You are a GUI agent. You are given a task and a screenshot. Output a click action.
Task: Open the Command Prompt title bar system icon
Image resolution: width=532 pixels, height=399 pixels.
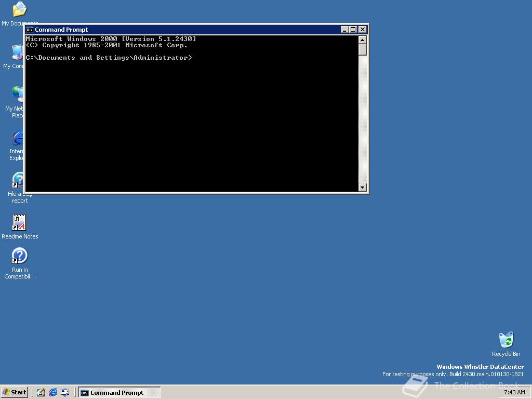point(30,30)
